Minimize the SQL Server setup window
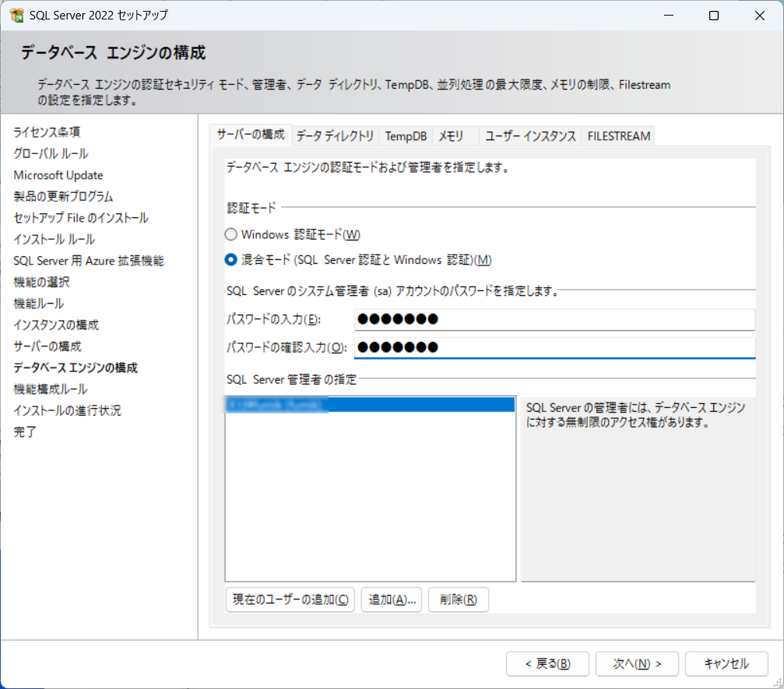Screen dimensions: 784x689 point(670,16)
